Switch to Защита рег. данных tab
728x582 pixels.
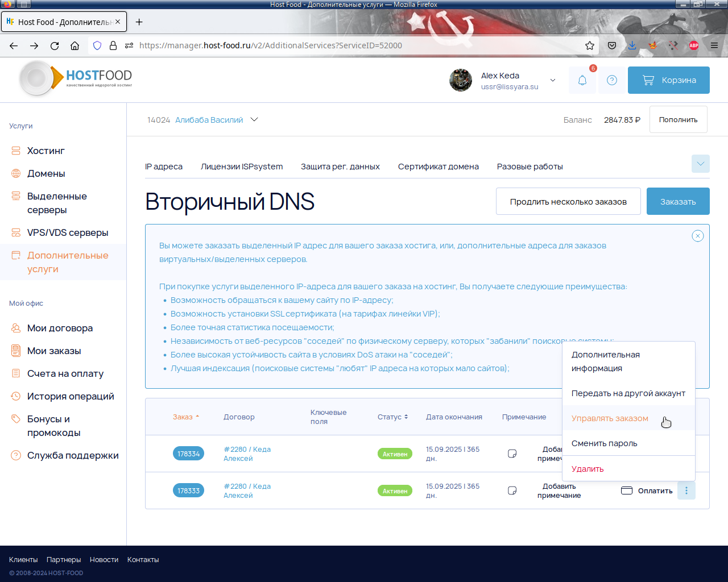340,167
